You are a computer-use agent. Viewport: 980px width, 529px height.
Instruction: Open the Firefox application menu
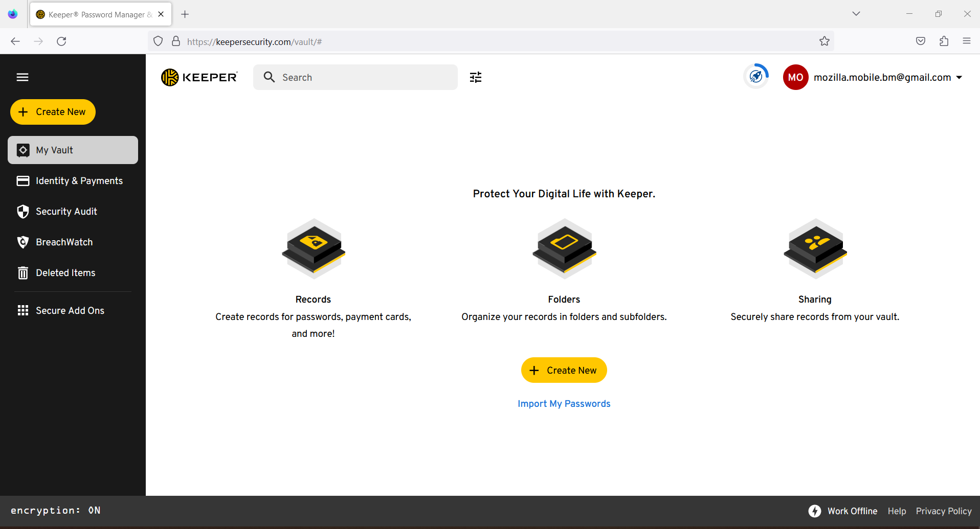coord(967,41)
